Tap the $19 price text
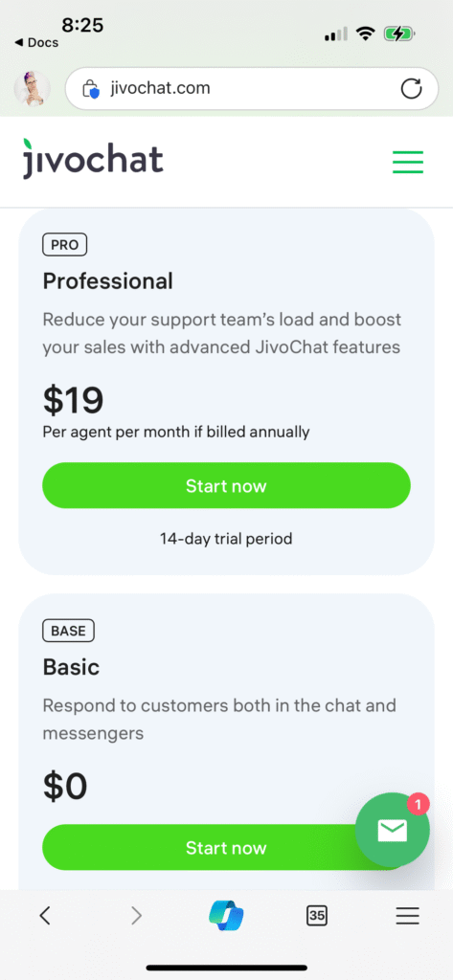The width and height of the screenshot is (453, 980). coord(73,400)
